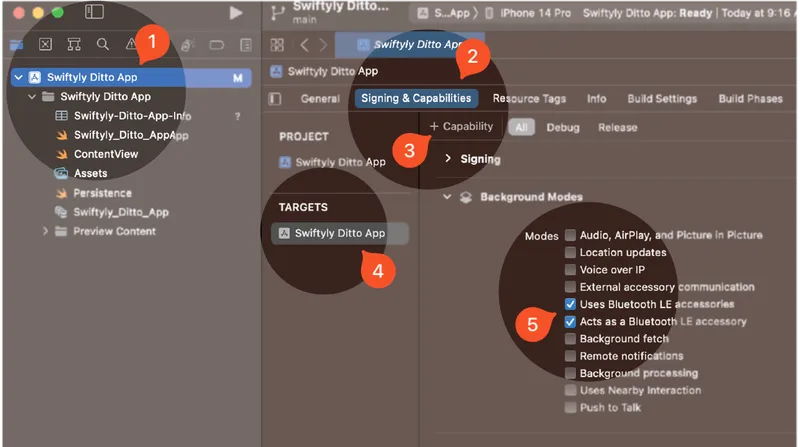The width and height of the screenshot is (800, 447).
Task: Open the Assets catalog
Action: point(81,173)
